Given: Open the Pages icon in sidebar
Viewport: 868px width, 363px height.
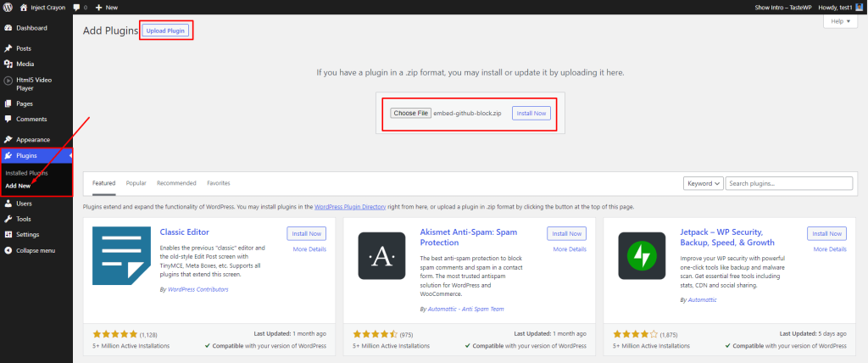Looking at the screenshot, I should 8,103.
